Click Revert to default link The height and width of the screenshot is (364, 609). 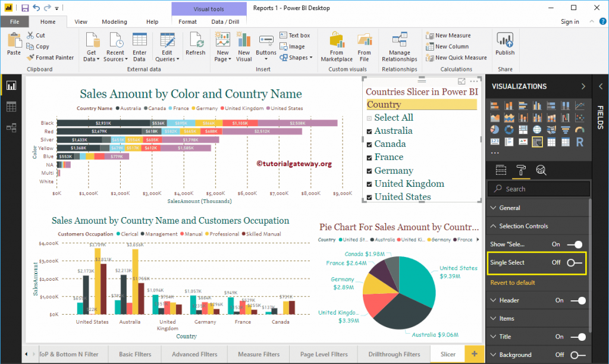point(514,282)
